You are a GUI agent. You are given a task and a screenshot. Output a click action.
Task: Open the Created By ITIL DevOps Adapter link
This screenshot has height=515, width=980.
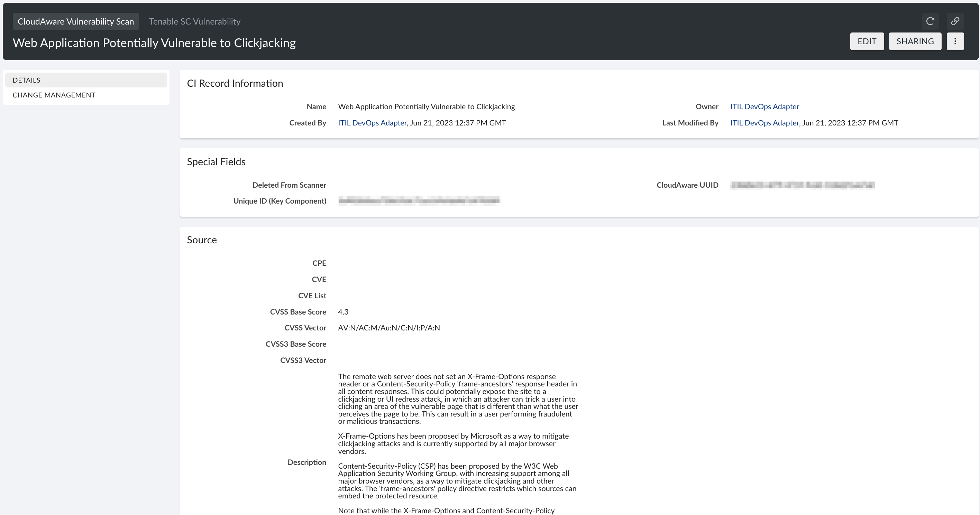tap(372, 122)
